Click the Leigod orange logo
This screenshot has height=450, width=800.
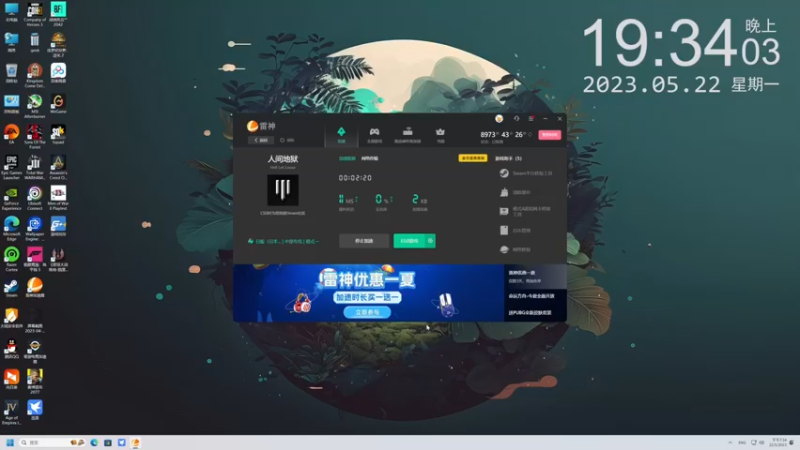pyautogui.click(x=261, y=126)
